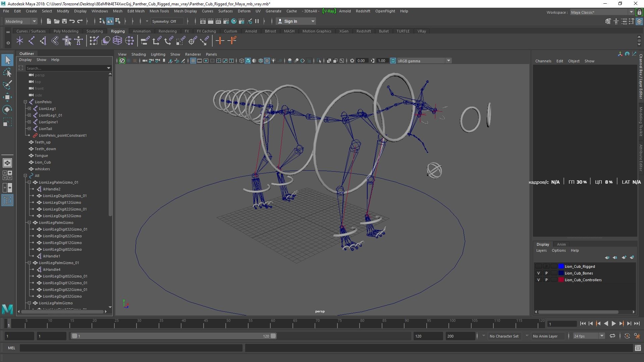This screenshot has height=362, width=644.
Task: Click the Open Scene folder icon
Action: coord(57,21)
